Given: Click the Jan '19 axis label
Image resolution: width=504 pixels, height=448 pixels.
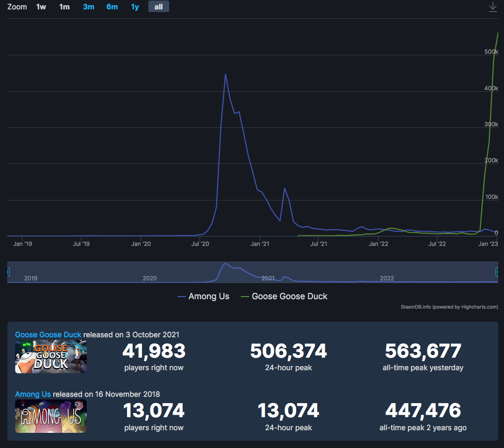Looking at the screenshot, I should tap(22, 244).
